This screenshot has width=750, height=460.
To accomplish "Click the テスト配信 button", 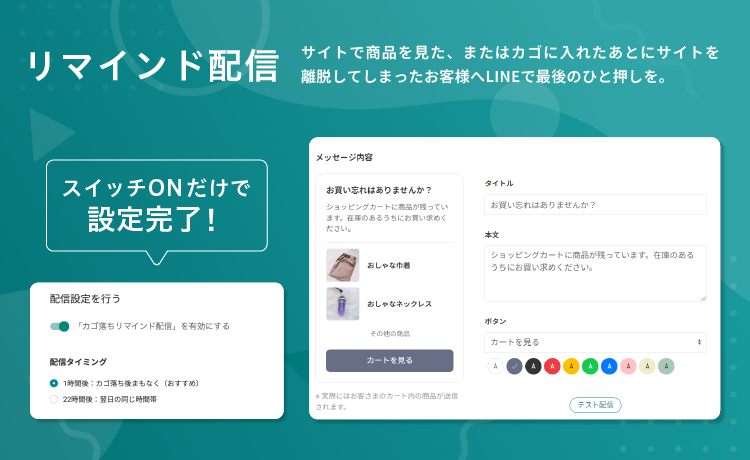I will (x=595, y=405).
